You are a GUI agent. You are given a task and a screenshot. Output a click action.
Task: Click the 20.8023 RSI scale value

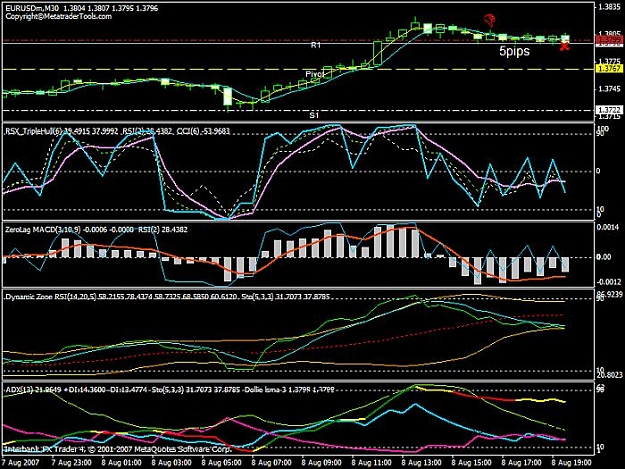click(x=609, y=375)
